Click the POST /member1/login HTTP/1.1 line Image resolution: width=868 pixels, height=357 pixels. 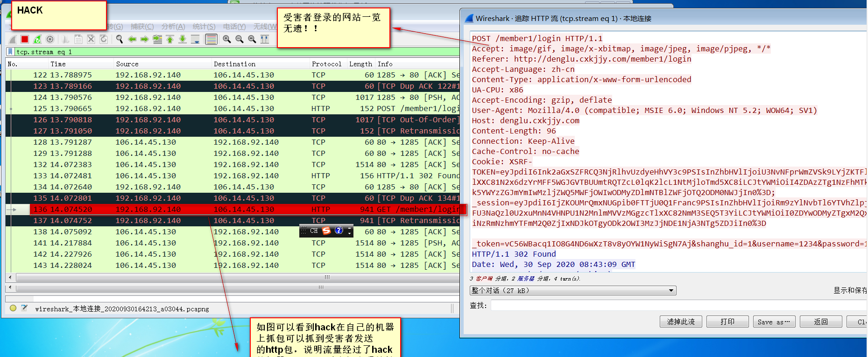[537, 38]
